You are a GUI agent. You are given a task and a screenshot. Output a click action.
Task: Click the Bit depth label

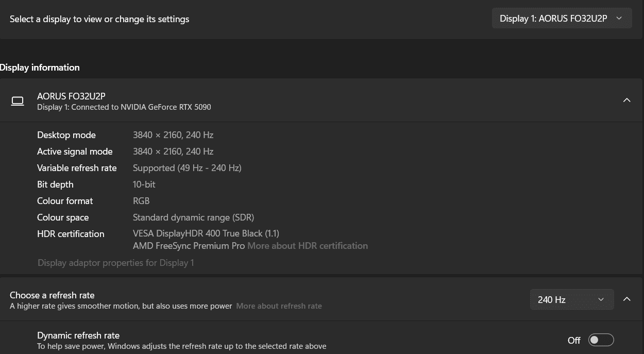coord(55,184)
